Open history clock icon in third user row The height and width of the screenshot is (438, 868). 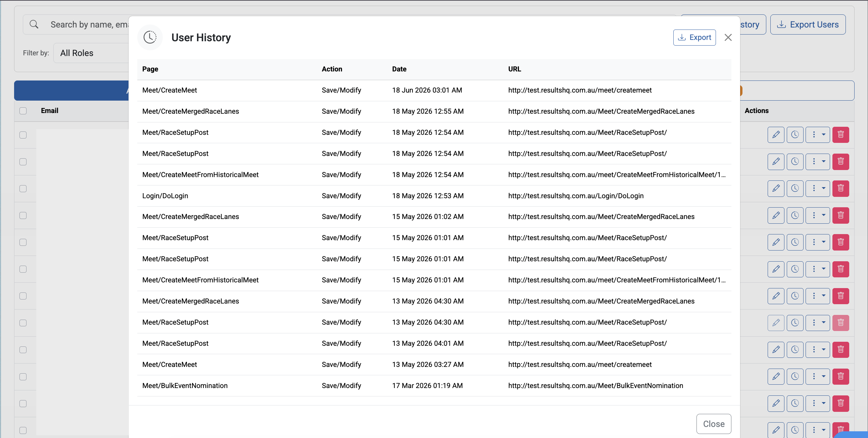[x=795, y=188]
